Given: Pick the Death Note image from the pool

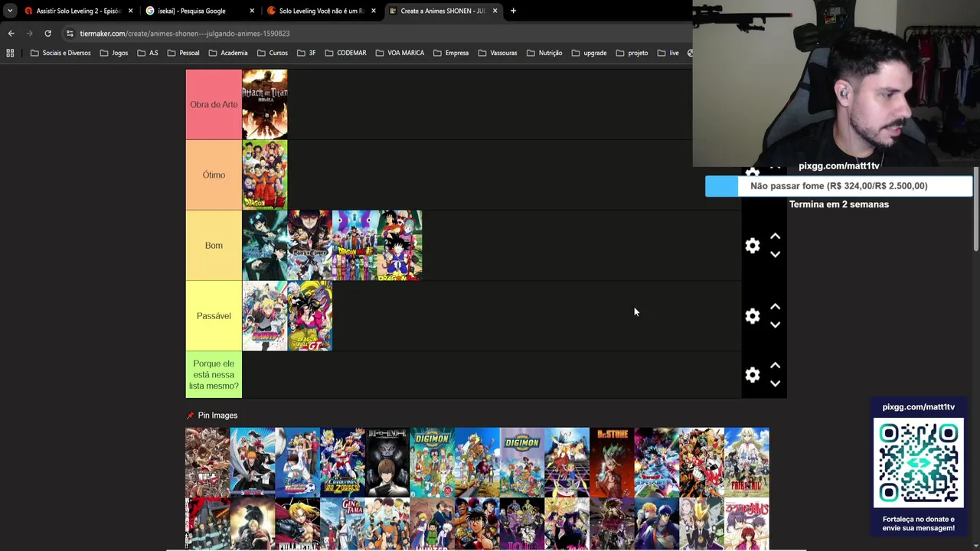Looking at the screenshot, I should [x=387, y=462].
